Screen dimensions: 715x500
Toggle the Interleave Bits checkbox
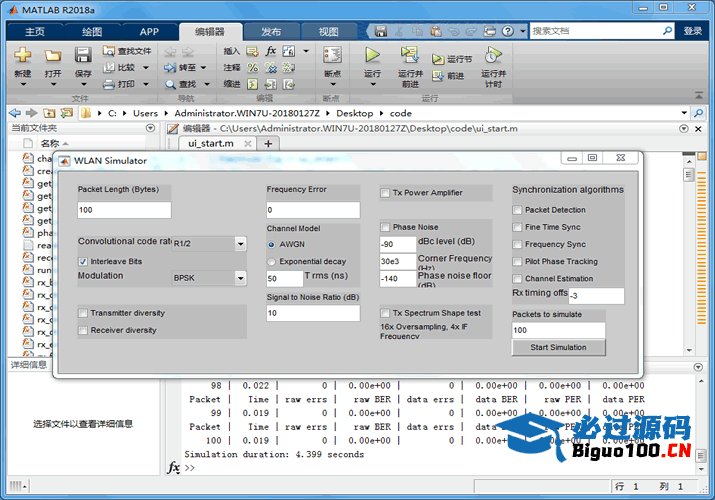pos(83,262)
